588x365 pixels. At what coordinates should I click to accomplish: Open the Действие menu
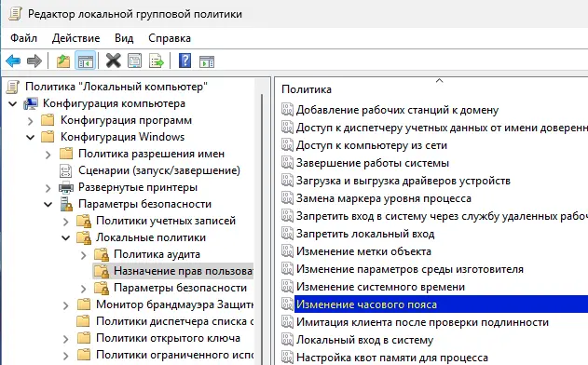tap(75, 38)
